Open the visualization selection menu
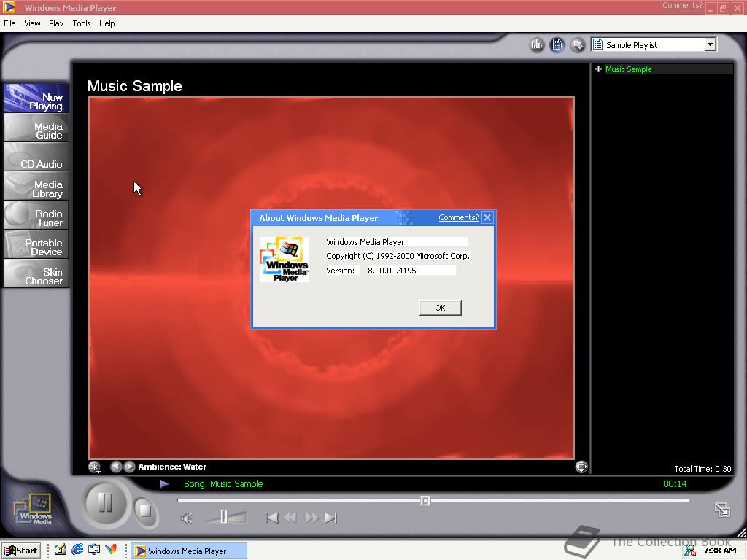Screen dimensions: 747x560 pyautogui.click(x=94, y=467)
